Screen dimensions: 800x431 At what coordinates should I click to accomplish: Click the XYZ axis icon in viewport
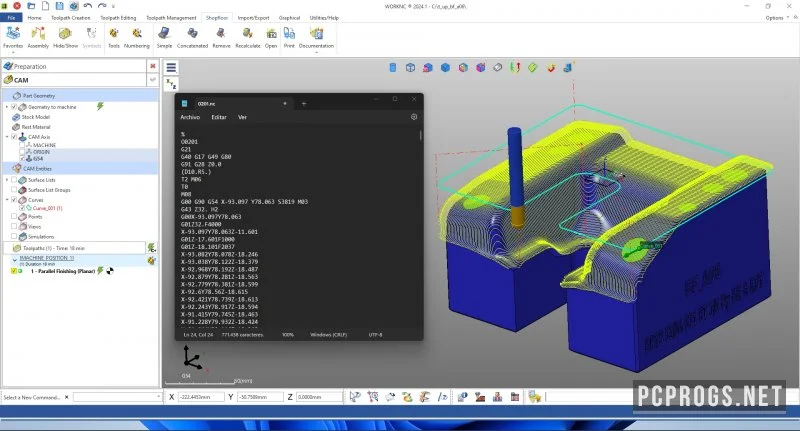(x=171, y=84)
